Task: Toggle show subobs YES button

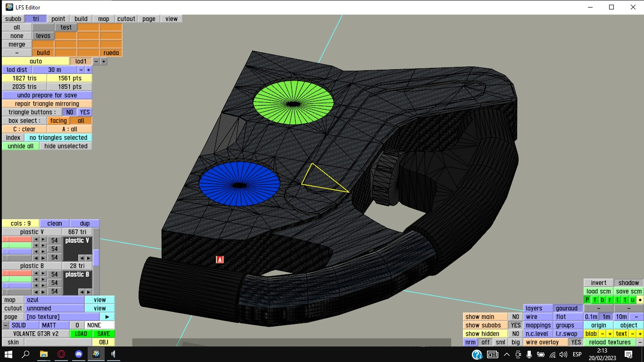Action: [516, 325]
